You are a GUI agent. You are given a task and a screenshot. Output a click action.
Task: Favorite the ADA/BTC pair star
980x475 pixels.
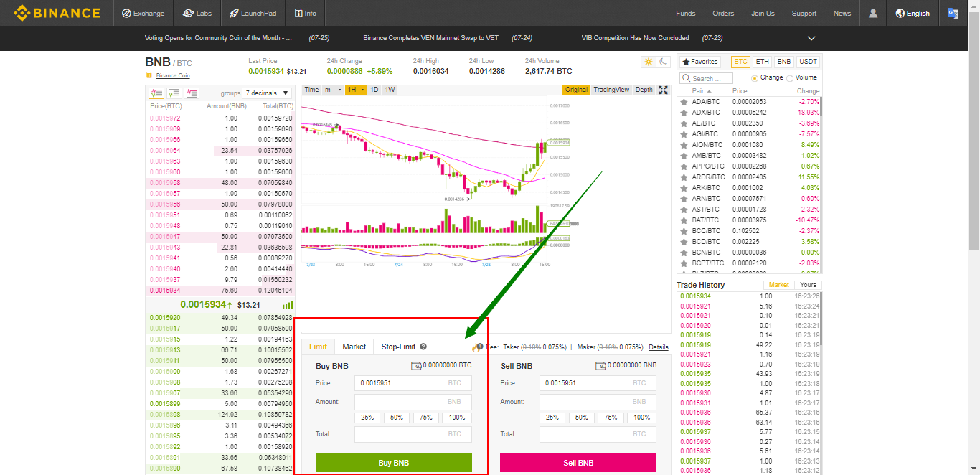pyautogui.click(x=684, y=102)
